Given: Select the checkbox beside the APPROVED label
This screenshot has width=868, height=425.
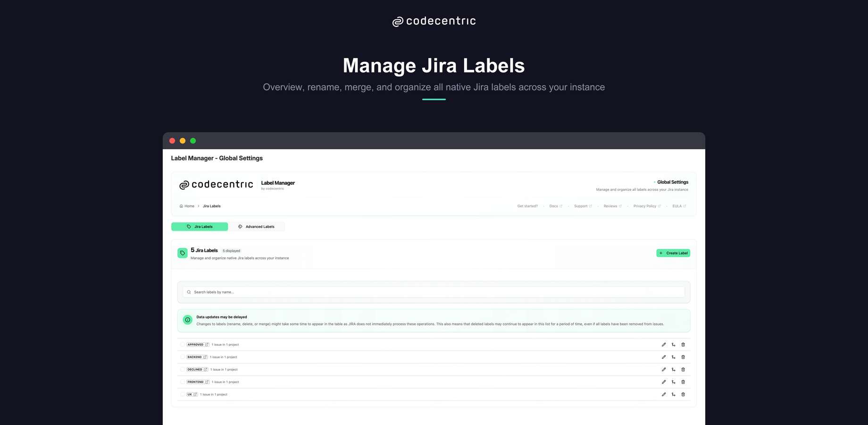Looking at the screenshot, I should coord(183,344).
